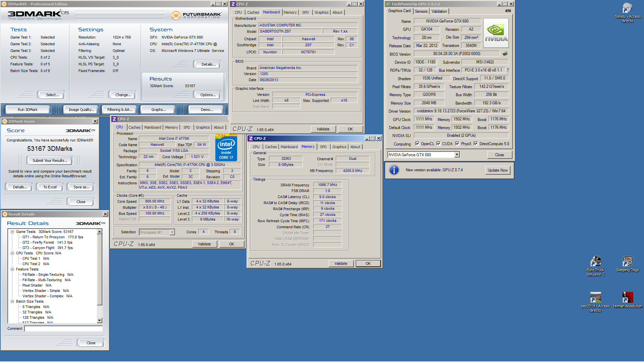The image size is (644, 362).
Task: Click Image Quality button
Action: [x=81, y=110]
